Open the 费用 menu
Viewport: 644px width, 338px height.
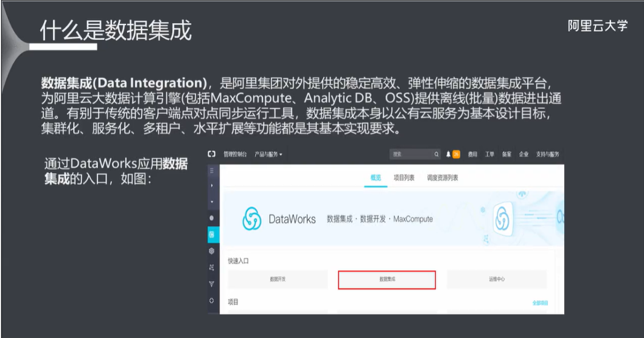(473, 154)
